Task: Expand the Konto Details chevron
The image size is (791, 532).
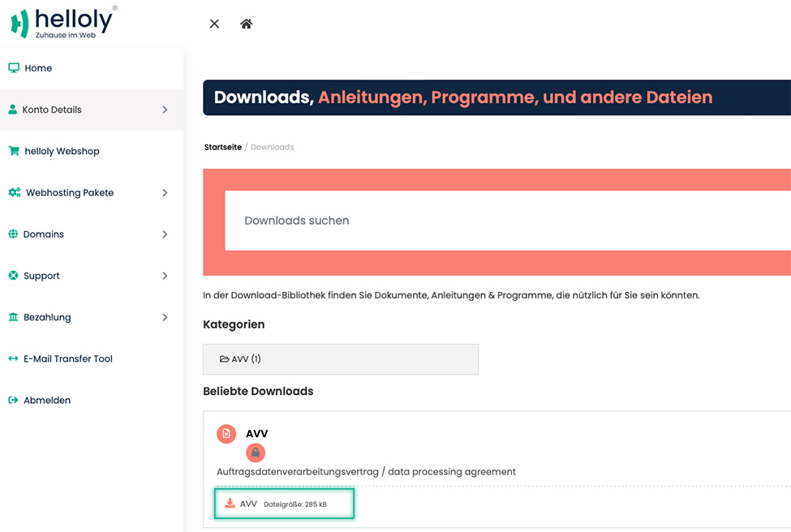Action: tap(165, 110)
